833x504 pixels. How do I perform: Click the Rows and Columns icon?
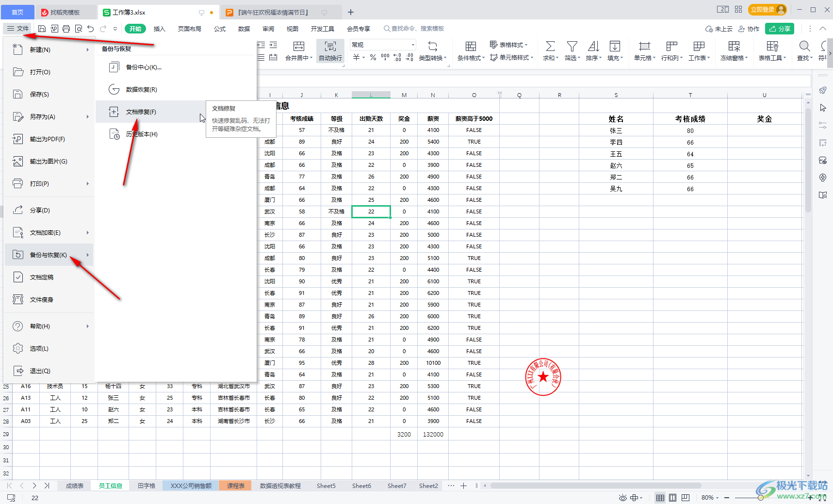tap(671, 46)
